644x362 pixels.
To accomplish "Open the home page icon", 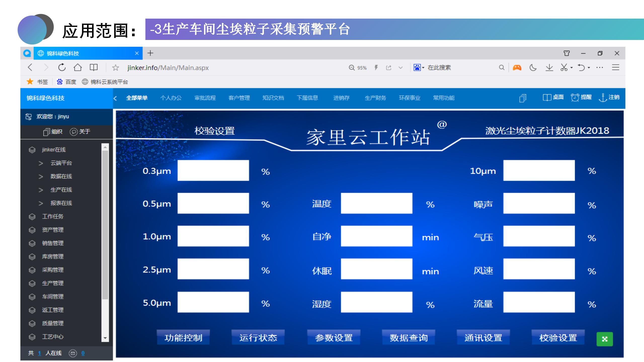I will (78, 67).
